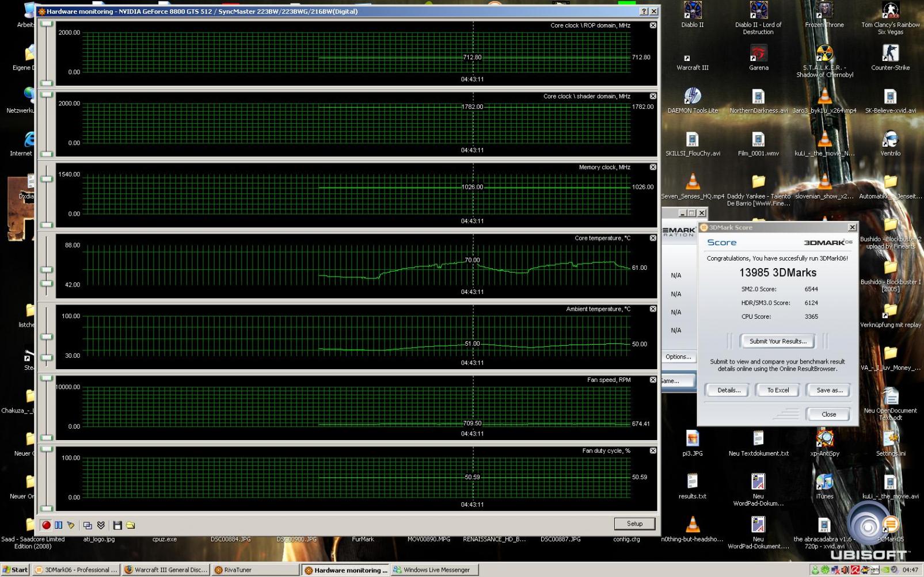Viewport: 924px width, 577px height.
Task: Open the Start menu
Action: 16,570
